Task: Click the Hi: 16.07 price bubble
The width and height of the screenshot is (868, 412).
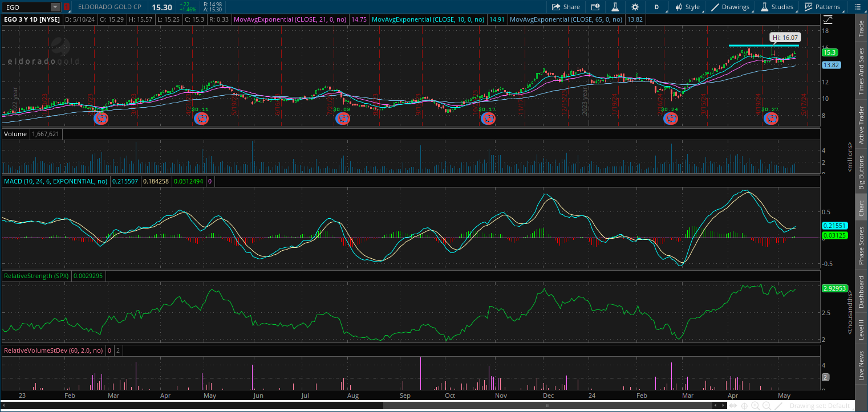Action: (x=785, y=37)
